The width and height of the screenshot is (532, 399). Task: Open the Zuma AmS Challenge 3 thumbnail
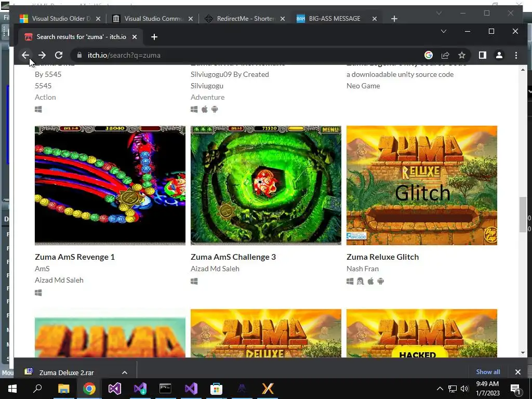[265, 185]
